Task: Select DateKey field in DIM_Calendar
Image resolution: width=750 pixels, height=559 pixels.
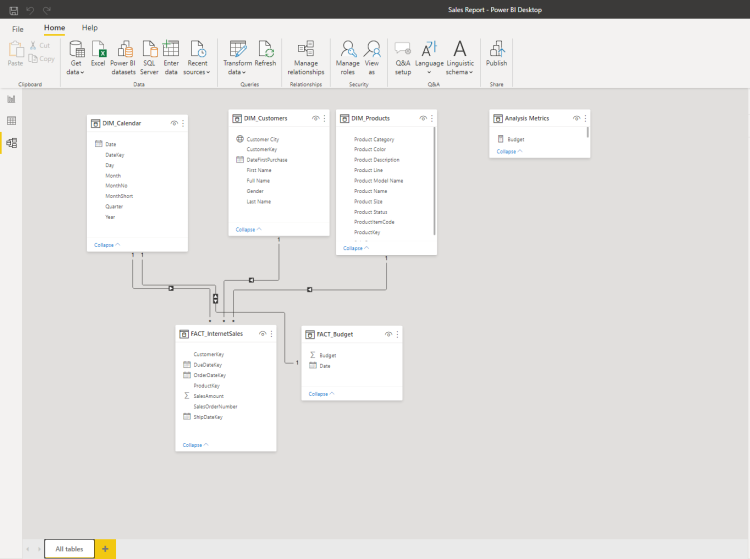Action: [115, 155]
